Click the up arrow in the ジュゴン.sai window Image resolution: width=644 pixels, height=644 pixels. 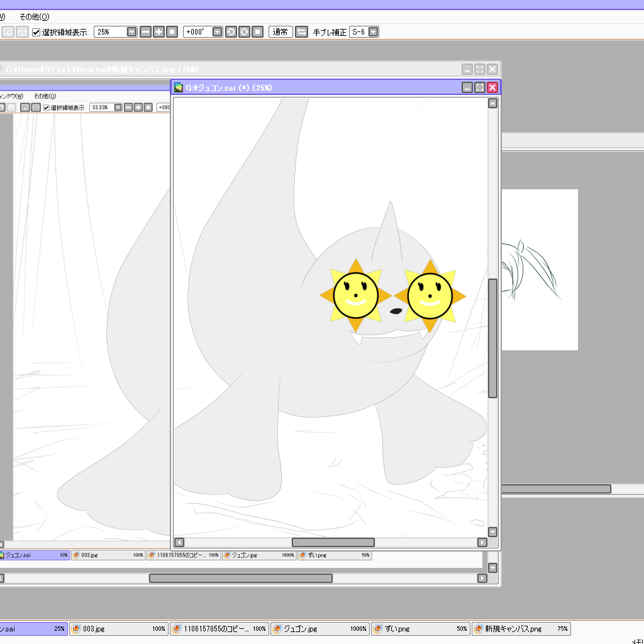[493, 103]
